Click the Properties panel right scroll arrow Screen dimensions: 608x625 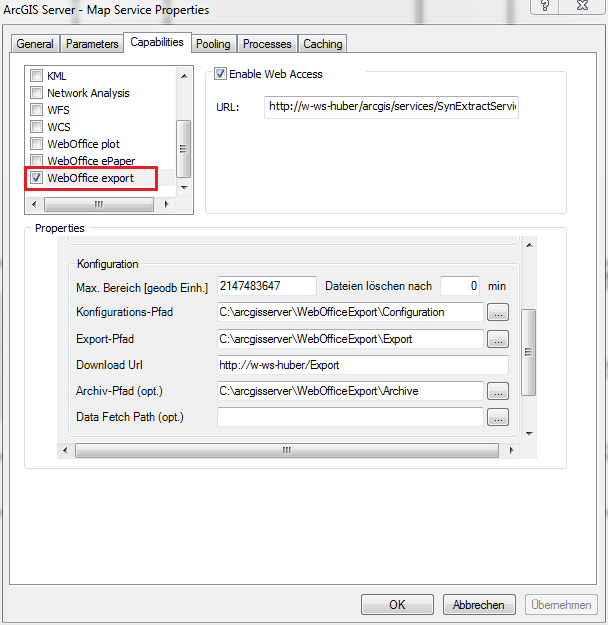pyautogui.click(x=512, y=450)
